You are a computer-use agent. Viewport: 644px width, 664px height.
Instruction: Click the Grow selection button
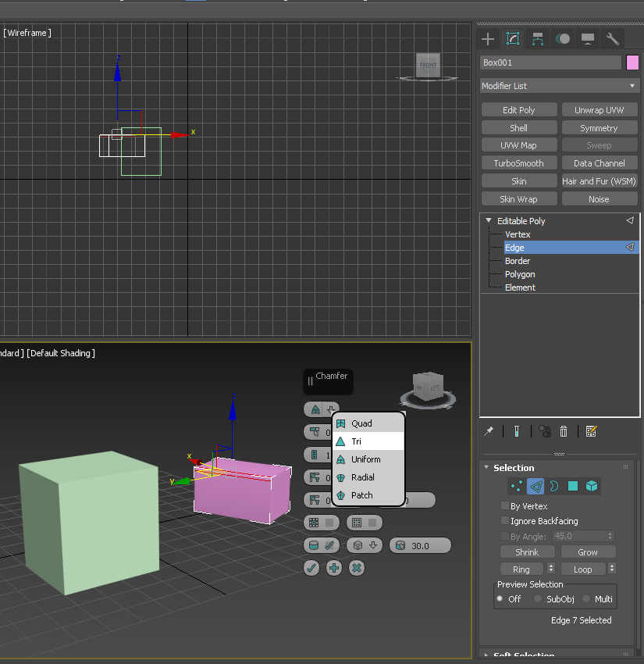click(588, 552)
